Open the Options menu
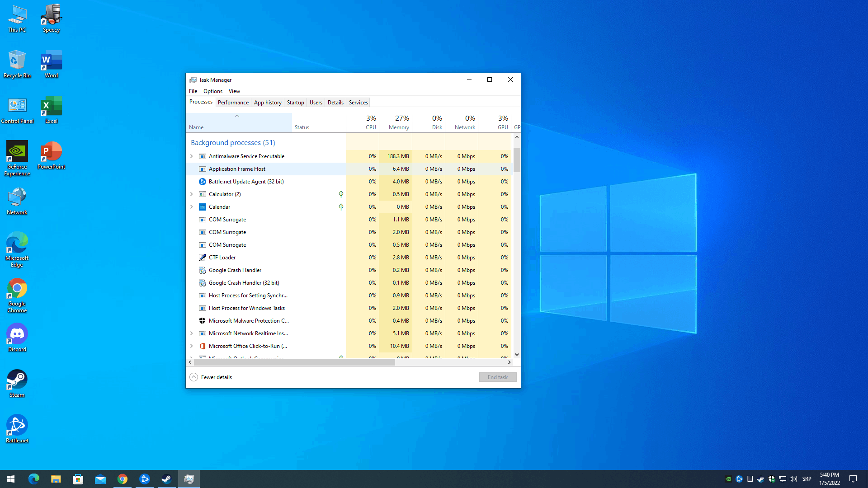The image size is (868, 488). coord(212,91)
